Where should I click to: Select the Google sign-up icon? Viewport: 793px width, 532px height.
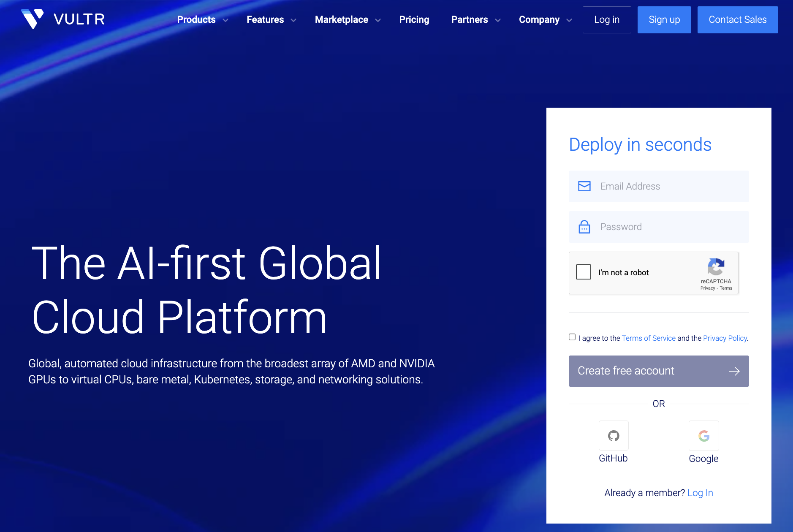(703, 436)
